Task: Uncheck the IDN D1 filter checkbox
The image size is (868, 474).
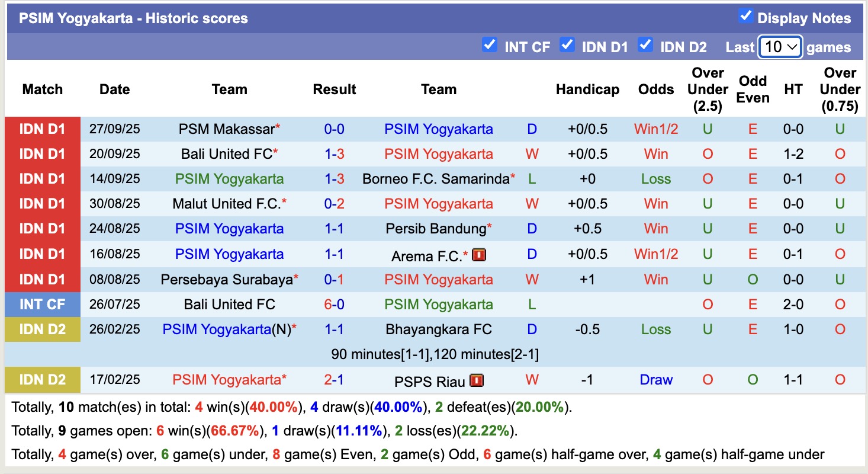Action: [567, 45]
